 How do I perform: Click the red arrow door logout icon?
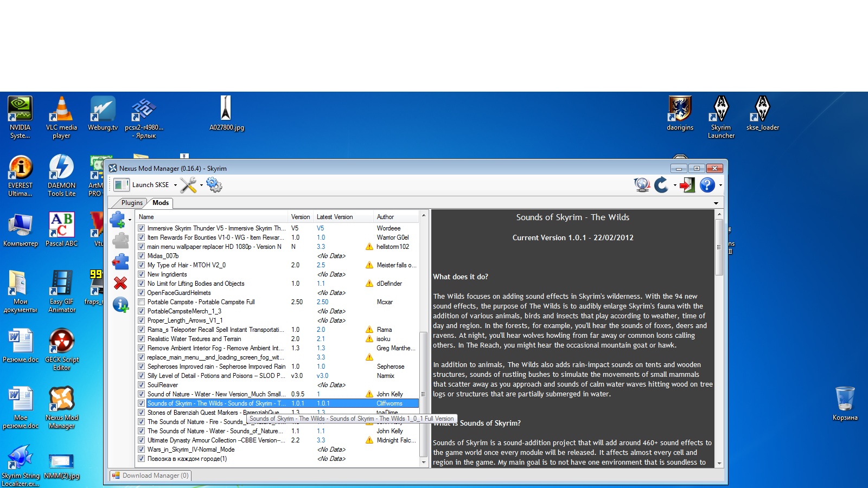pos(687,185)
